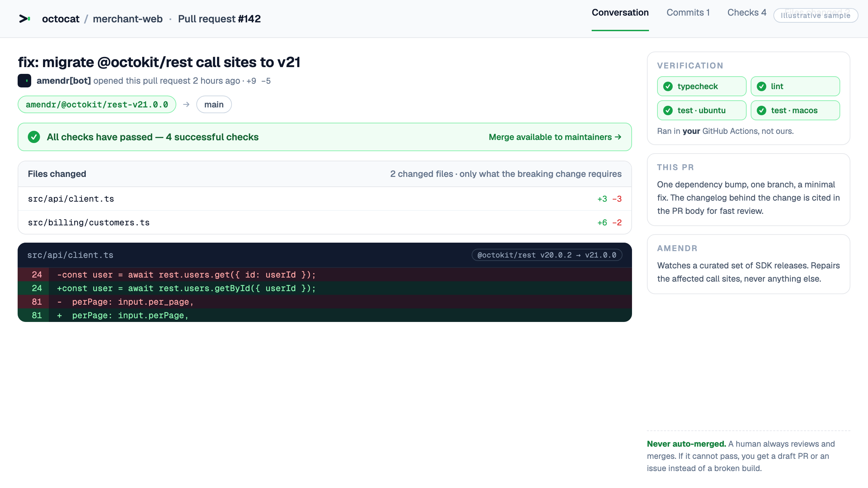This screenshot has width=868, height=488.
Task: Open src/api/client.ts in the files list
Action: [325, 199]
